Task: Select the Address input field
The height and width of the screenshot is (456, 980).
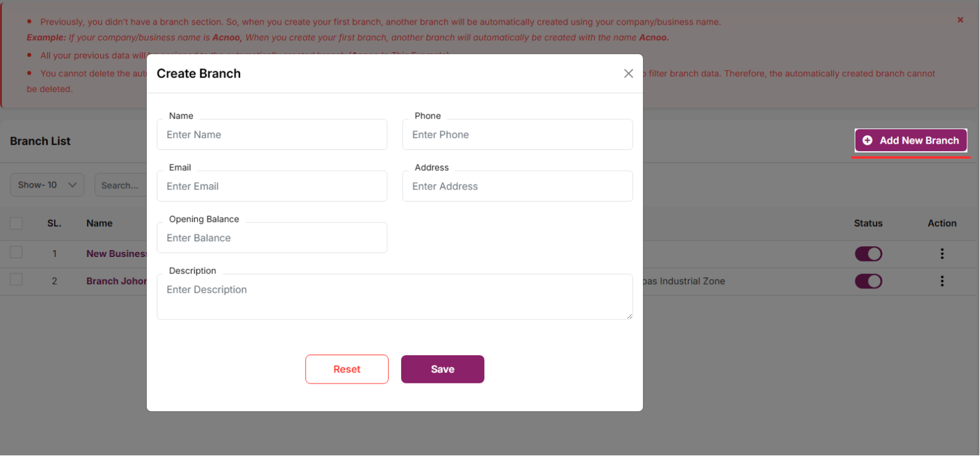Action: [517, 186]
